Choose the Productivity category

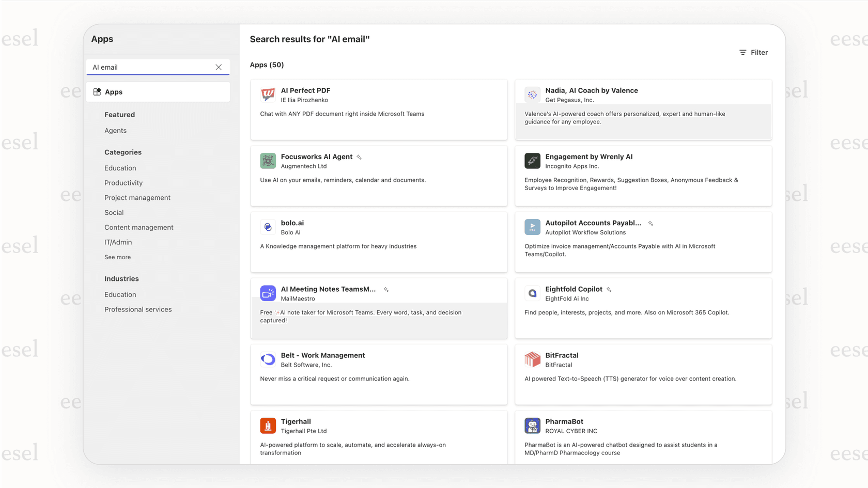pyautogui.click(x=123, y=183)
